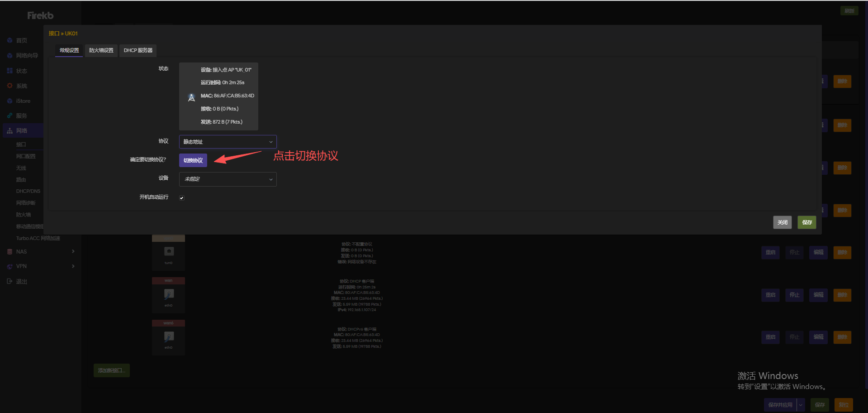Expand the VPN submenu chevron
Image resolution: width=868 pixels, height=413 pixels.
(73, 266)
